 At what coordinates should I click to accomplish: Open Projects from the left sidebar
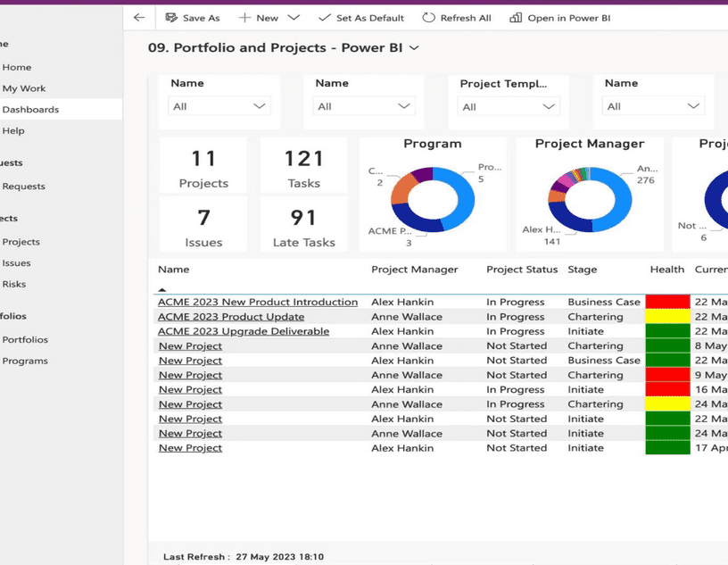click(x=21, y=241)
